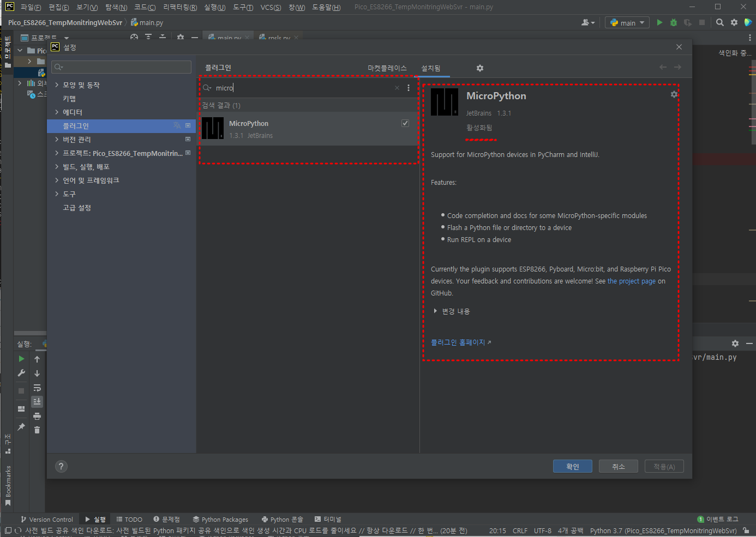Expand the 빌드, 실행, 배포 category

click(x=57, y=167)
